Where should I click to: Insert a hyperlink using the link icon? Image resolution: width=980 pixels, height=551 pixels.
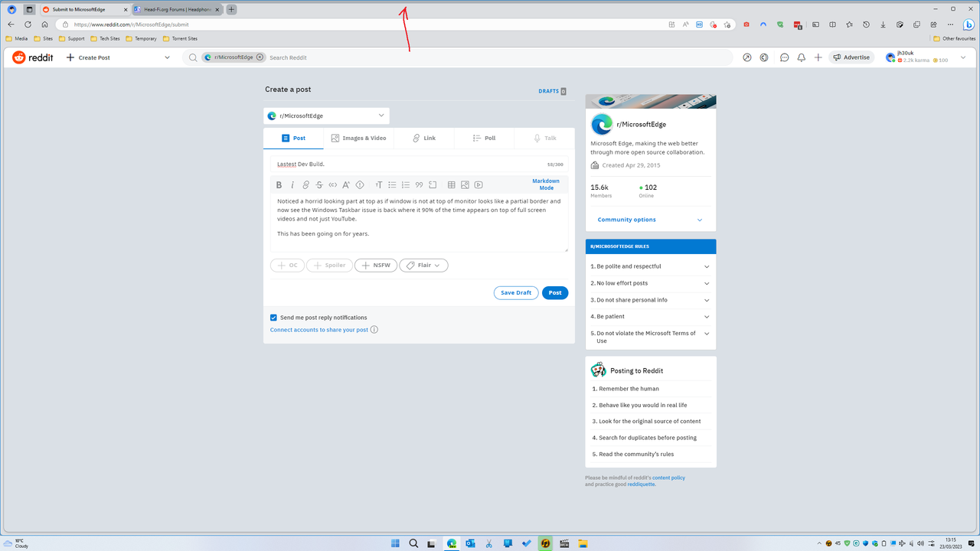click(305, 184)
